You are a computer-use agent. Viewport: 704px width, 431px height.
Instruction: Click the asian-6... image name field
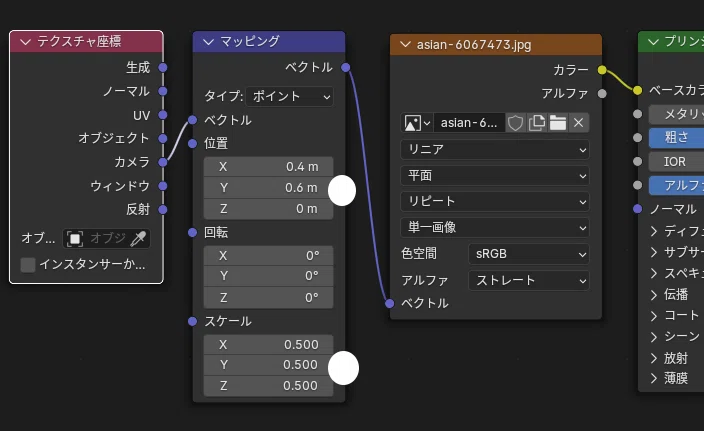point(469,123)
